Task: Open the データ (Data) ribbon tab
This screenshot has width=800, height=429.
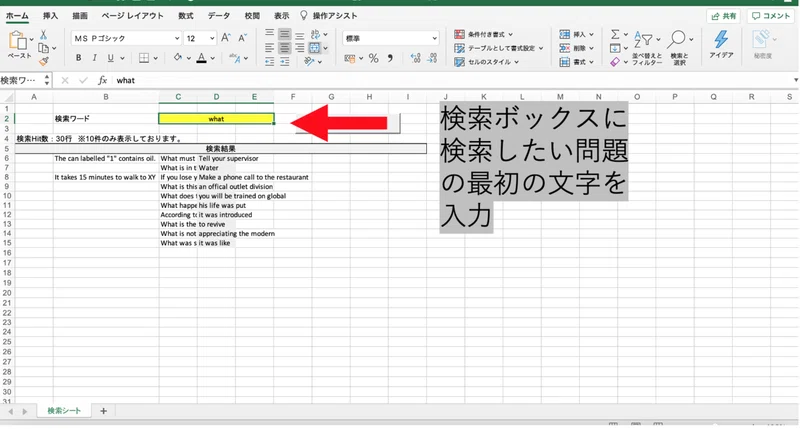Action: click(218, 16)
